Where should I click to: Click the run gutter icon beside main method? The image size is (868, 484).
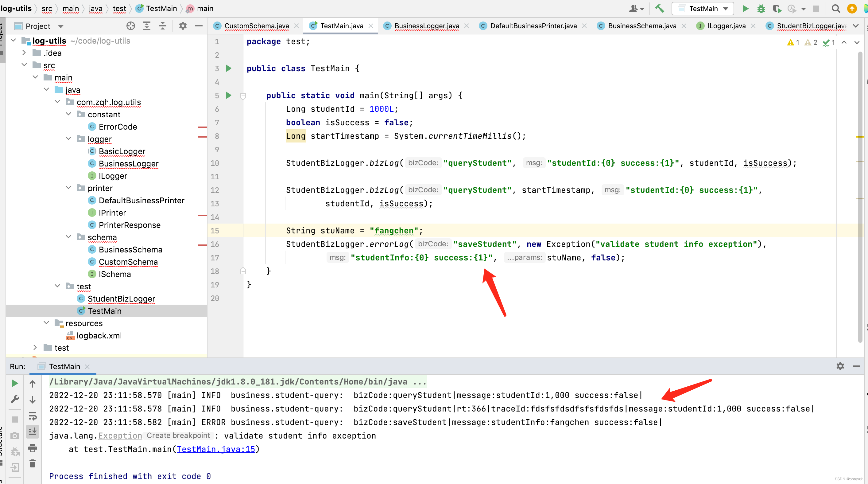tap(229, 96)
